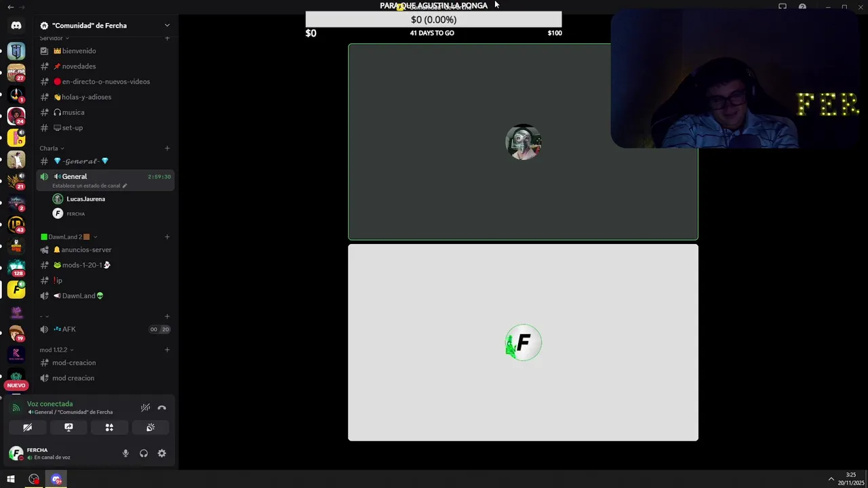
Task: Open the novedades channel
Action: pyautogui.click(x=105, y=66)
